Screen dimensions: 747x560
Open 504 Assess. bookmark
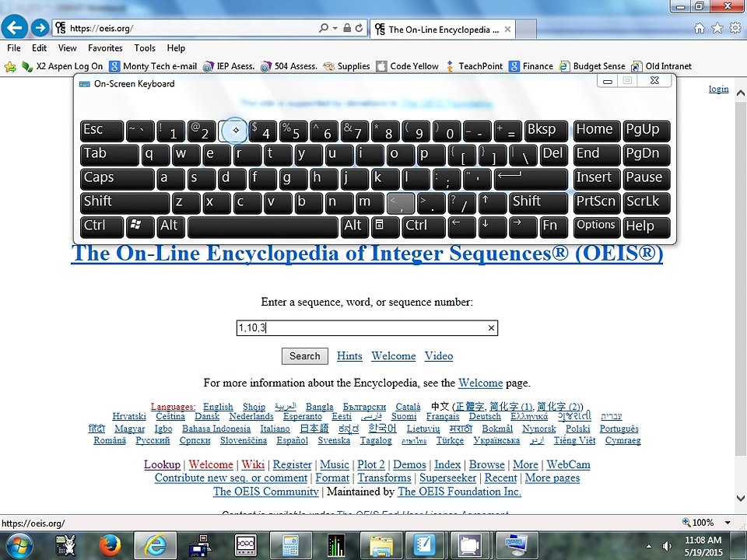pos(289,67)
